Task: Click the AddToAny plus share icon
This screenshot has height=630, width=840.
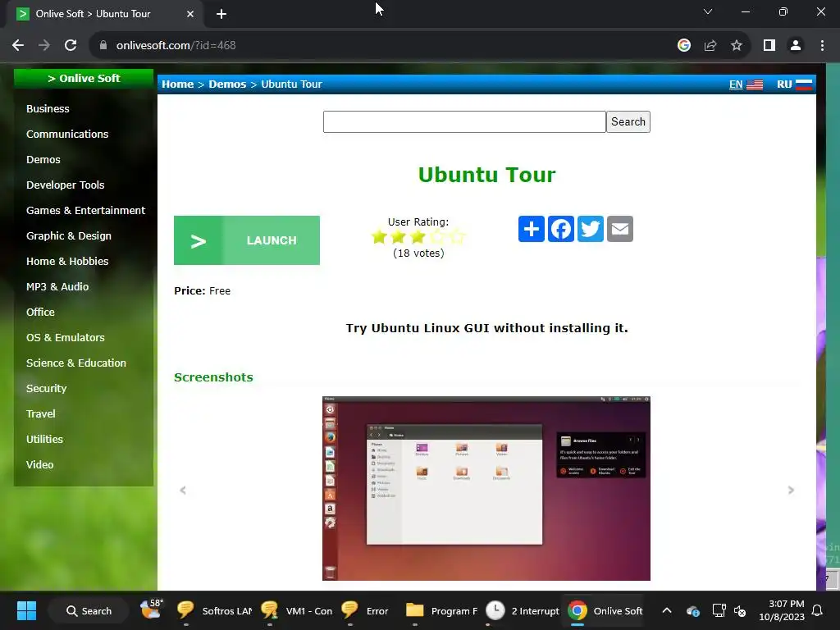Action: (x=532, y=229)
